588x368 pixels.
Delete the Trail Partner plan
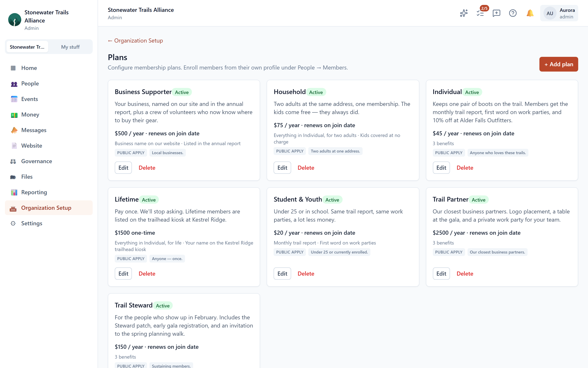pos(464,274)
